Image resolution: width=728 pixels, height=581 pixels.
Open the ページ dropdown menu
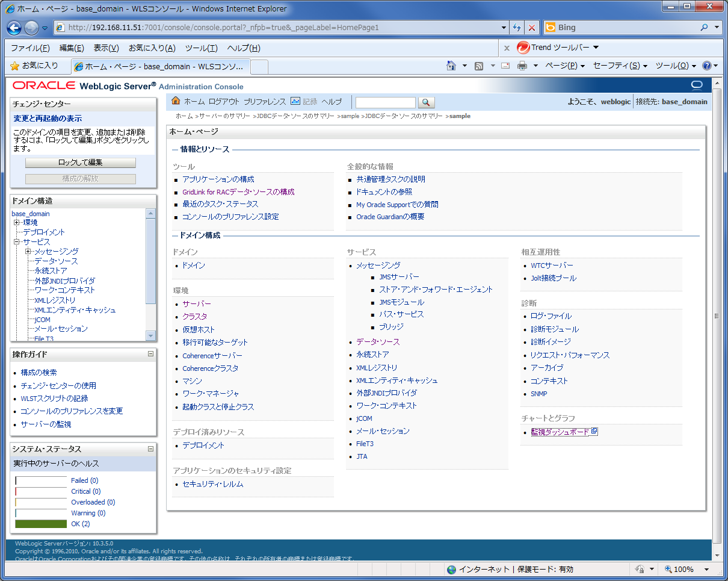point(565,66)
